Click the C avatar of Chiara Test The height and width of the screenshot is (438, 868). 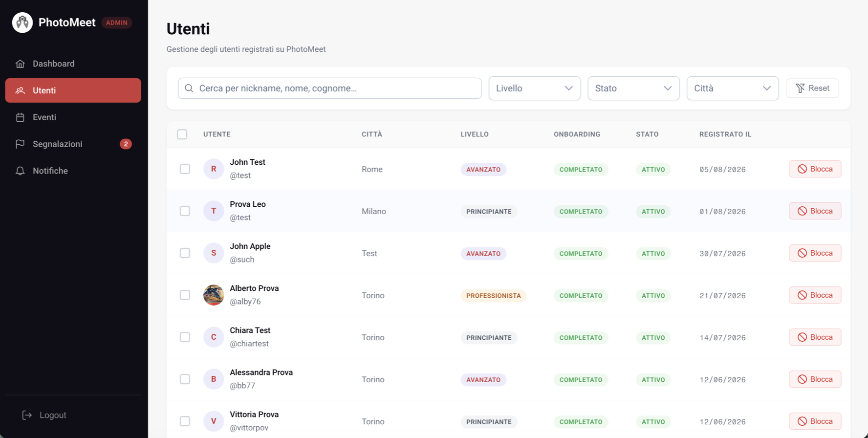(x=214, y=337)
